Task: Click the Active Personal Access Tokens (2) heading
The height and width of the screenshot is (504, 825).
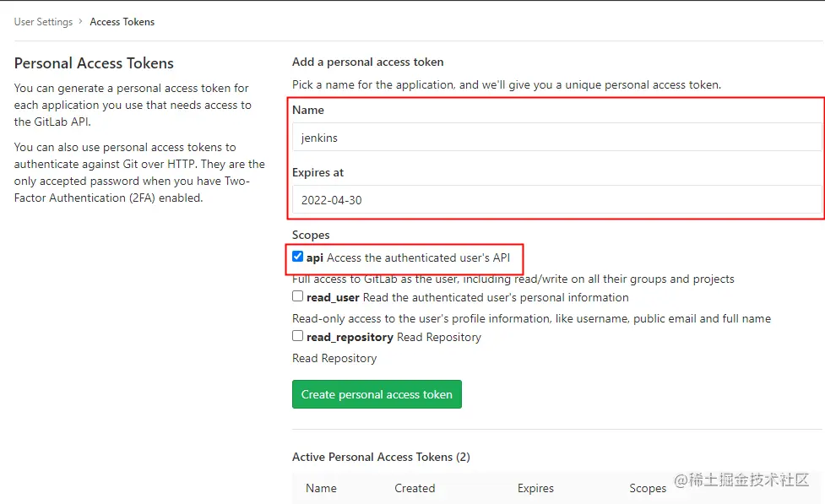Action: point(381,457)
